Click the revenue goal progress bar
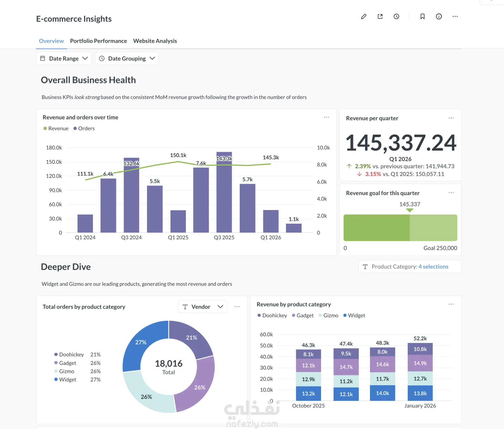 click(x=400, y=228)
